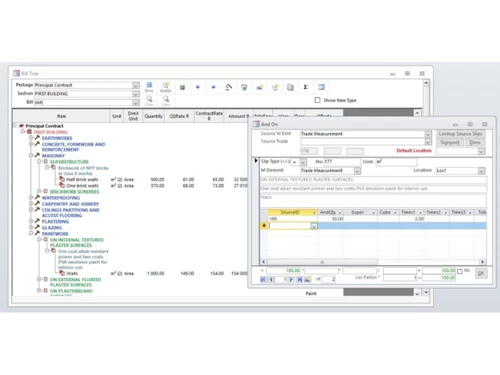
Task: Go to last record in And On
Action: (300, 279)
